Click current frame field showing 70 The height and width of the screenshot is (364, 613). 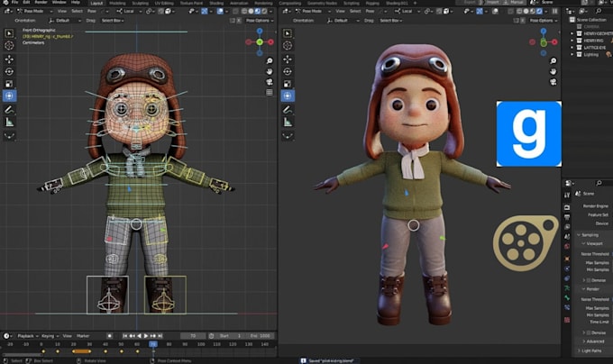pyautogui.click(x=193, y=336)
